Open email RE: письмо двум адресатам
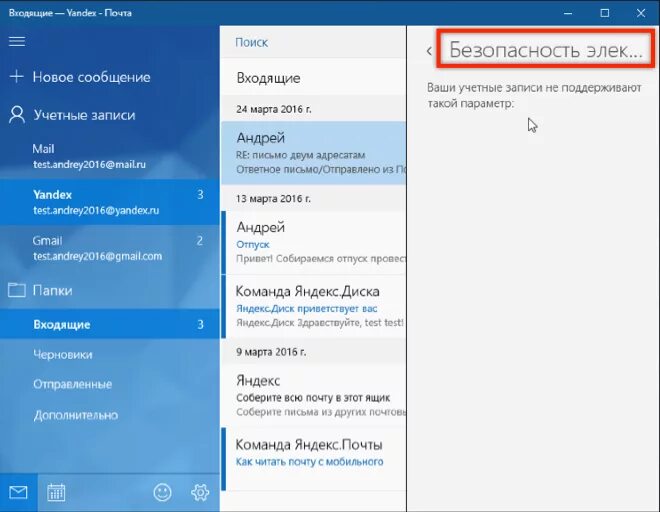The width and height of the screenshot is (660, 512). [x=314, y=153]
